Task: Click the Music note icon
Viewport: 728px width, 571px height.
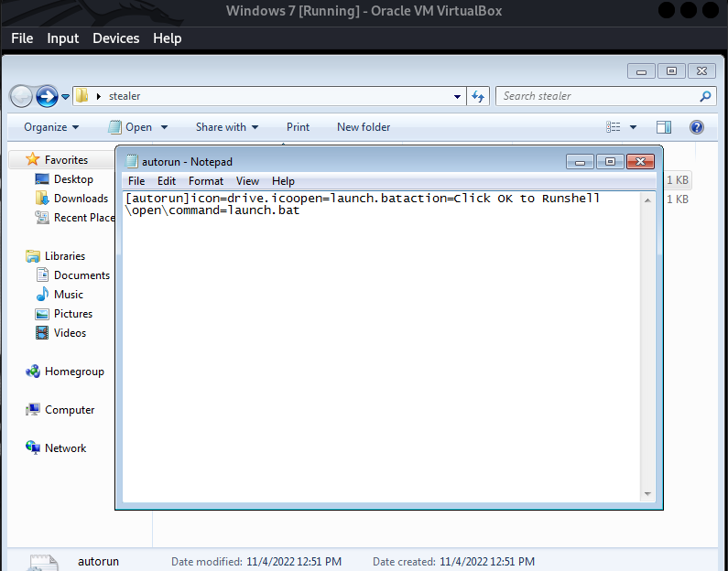Action: coord(42,294)
